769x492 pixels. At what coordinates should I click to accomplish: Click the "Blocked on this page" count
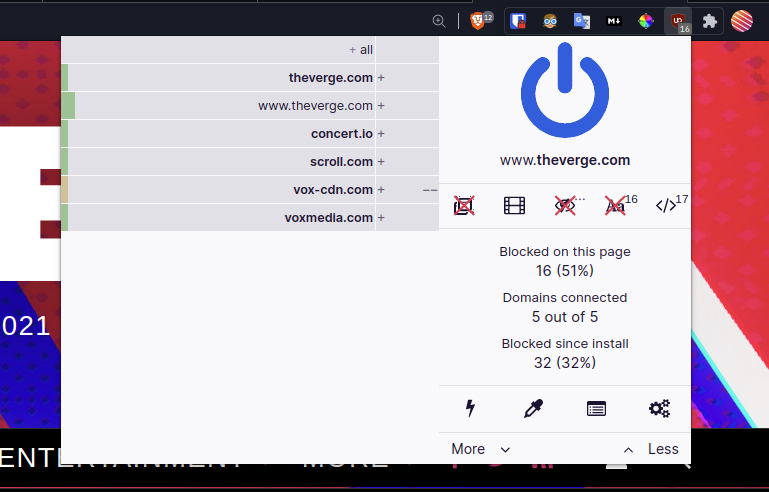click(565, 270)
